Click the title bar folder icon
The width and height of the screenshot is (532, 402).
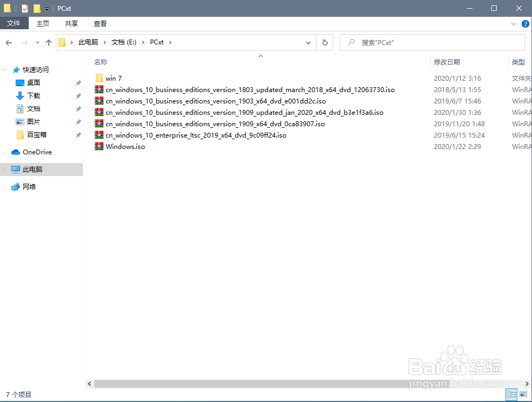click(7, 9)
